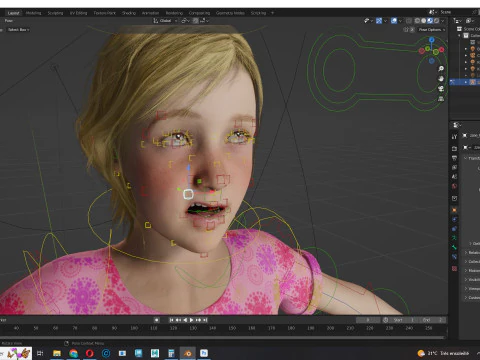Open the overlays options dropdown arrow
The height and width of the screenshot is (360, 480).
click(400, 21)
